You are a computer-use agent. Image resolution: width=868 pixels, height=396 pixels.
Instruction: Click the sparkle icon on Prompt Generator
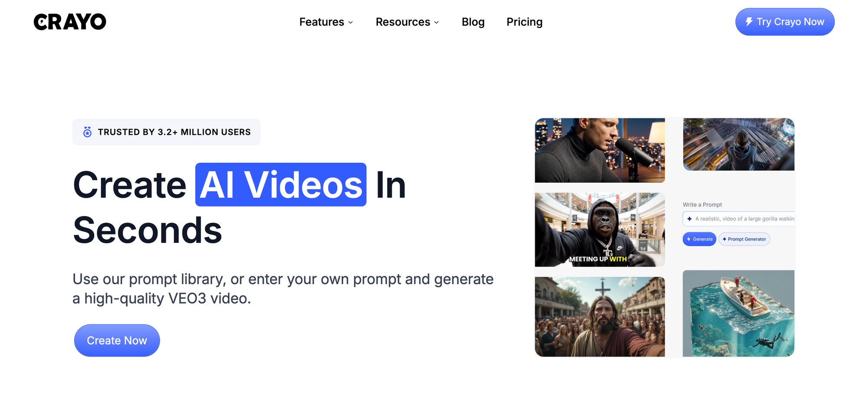tap(724, 239)
